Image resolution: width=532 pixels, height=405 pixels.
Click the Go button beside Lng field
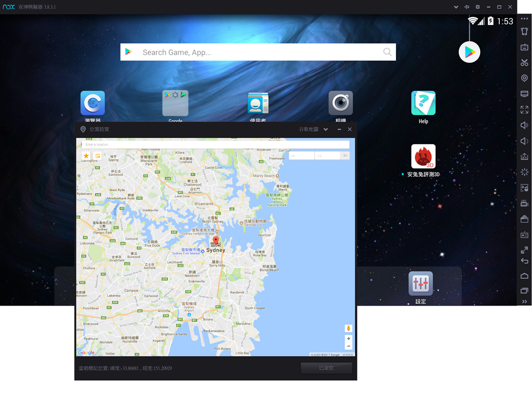345,155
